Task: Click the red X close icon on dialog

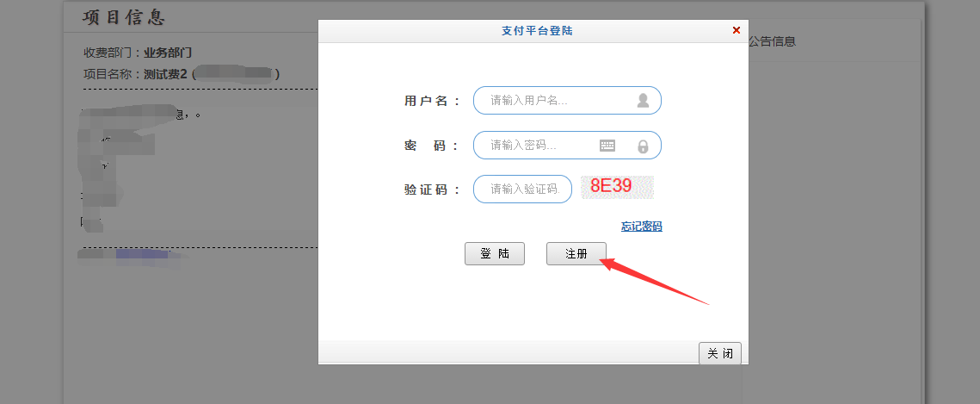Action: (736, 30)
